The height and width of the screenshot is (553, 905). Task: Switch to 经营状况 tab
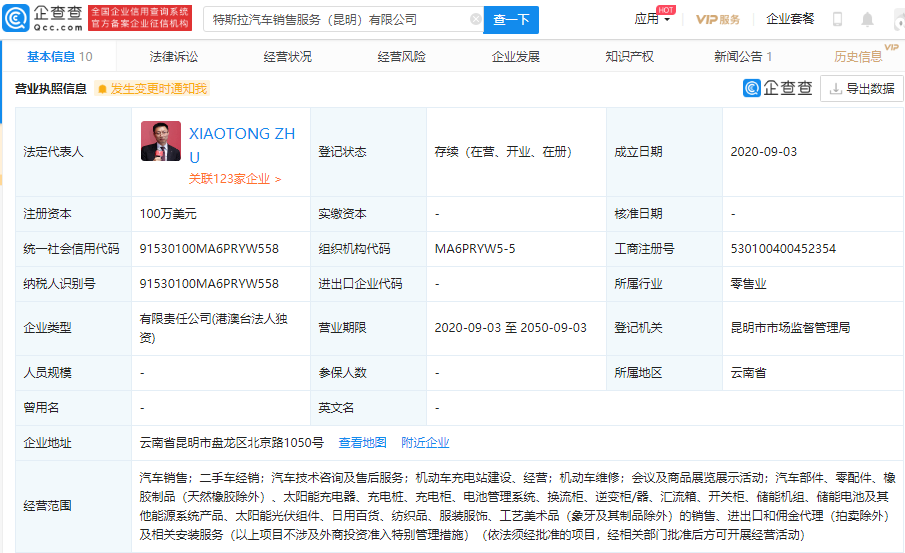[287, 57]
